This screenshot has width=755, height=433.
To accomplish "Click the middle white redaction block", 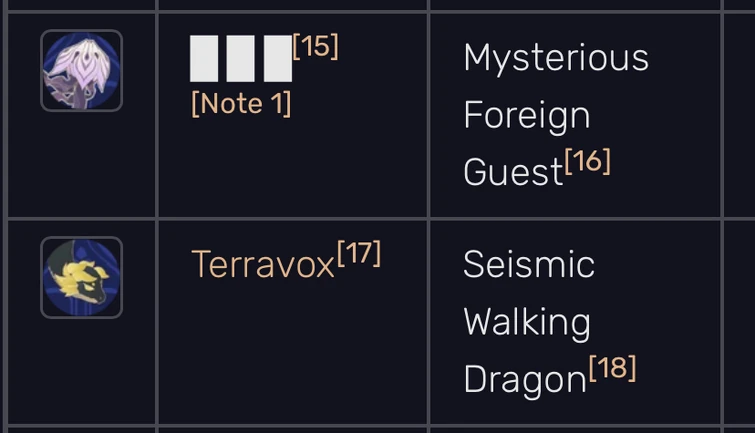I will pyautogui.click(x=240, y=59).
